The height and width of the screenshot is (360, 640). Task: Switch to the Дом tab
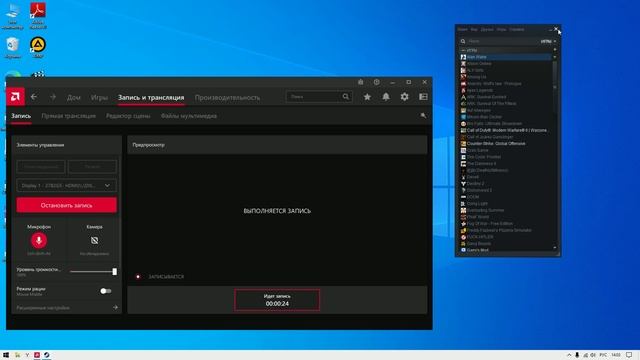point(73,98)
